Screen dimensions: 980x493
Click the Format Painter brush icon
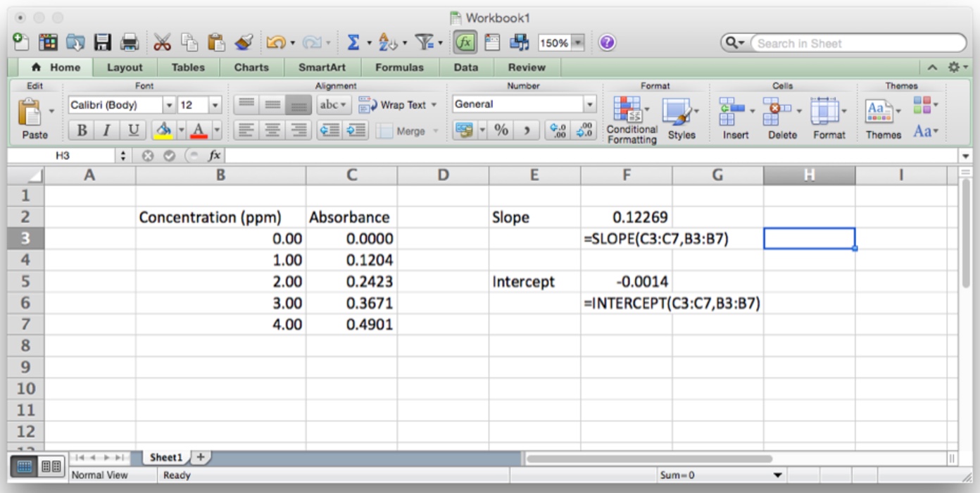pos(244,43)
